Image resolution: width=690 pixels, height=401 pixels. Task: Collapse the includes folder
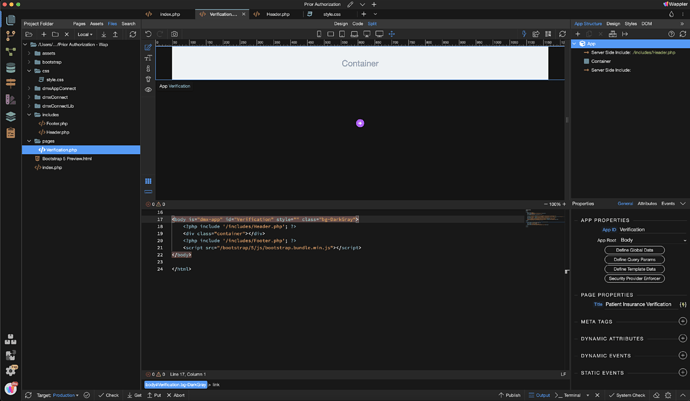point(29,115)
